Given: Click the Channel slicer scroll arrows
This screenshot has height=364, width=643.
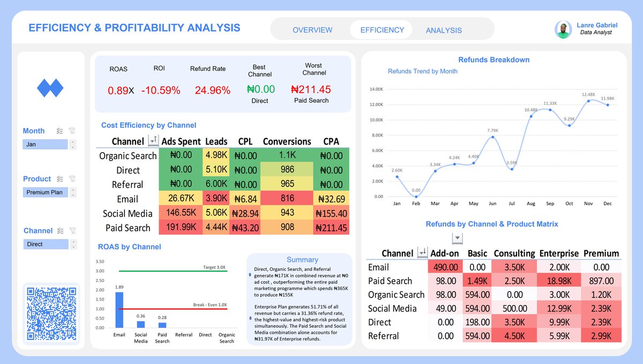Looking at the screenshot, I should 73,244.
